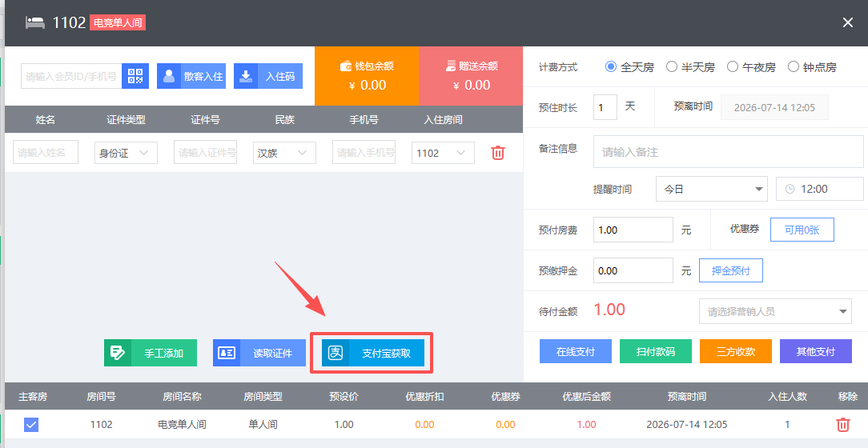Open check-in room 1102 dropdown

pyautogui.click(x=443, y=153)
